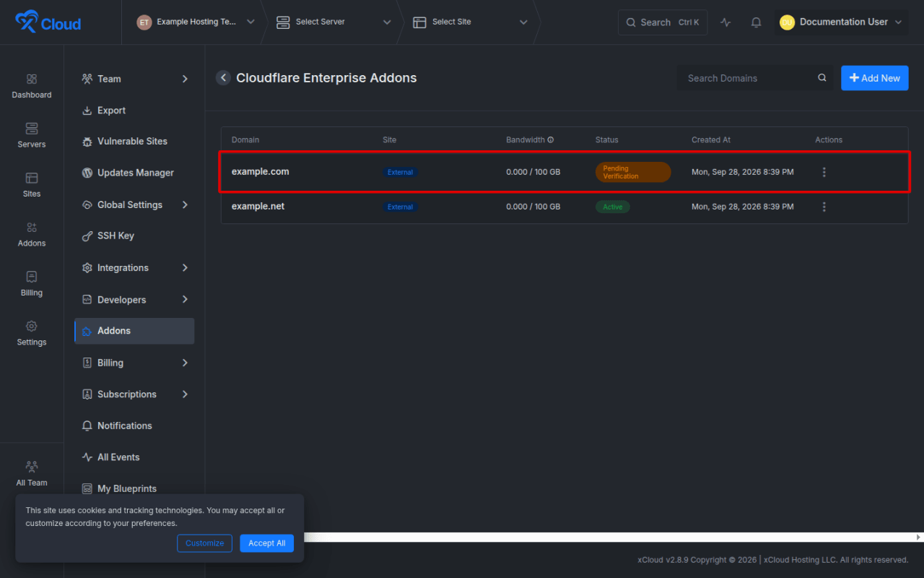This screenshot has height=578, width=924.
Task: Open the Sites sidebar icon
Action: click(32, 178)
